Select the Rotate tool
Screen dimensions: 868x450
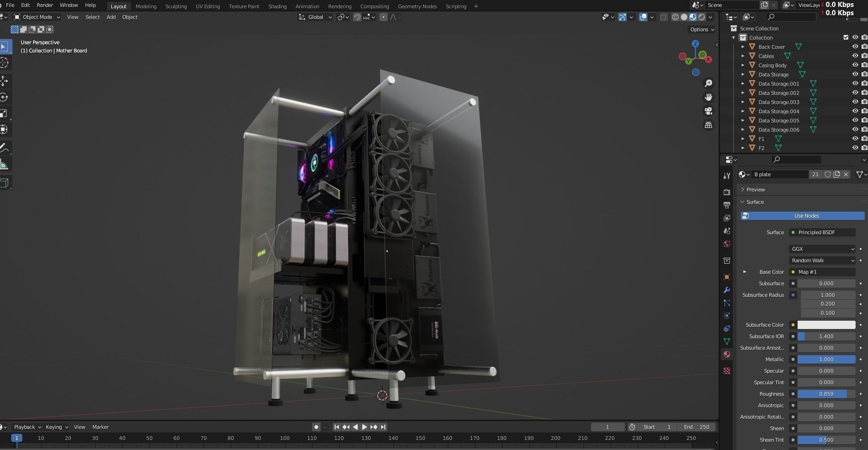pos(4,97)
